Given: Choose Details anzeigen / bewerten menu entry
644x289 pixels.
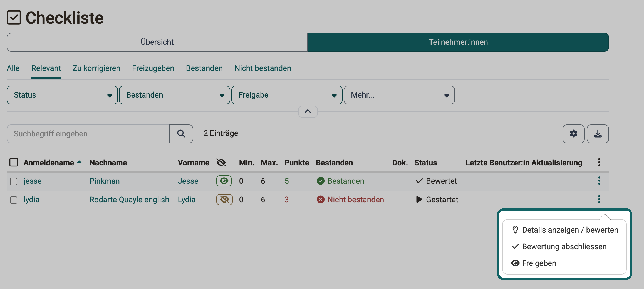Looking at the screenshot, I should coord(565,230).
